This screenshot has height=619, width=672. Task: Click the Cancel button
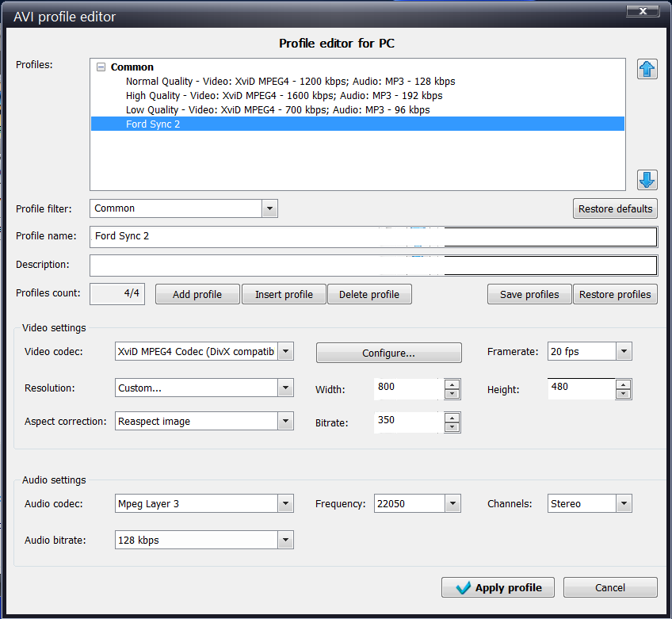[610, 588]
